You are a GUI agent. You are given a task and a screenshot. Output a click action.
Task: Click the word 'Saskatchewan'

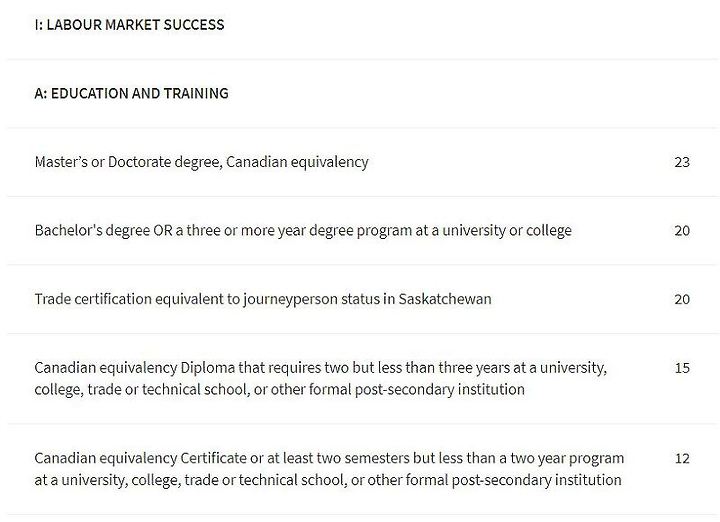pos(445,299)
